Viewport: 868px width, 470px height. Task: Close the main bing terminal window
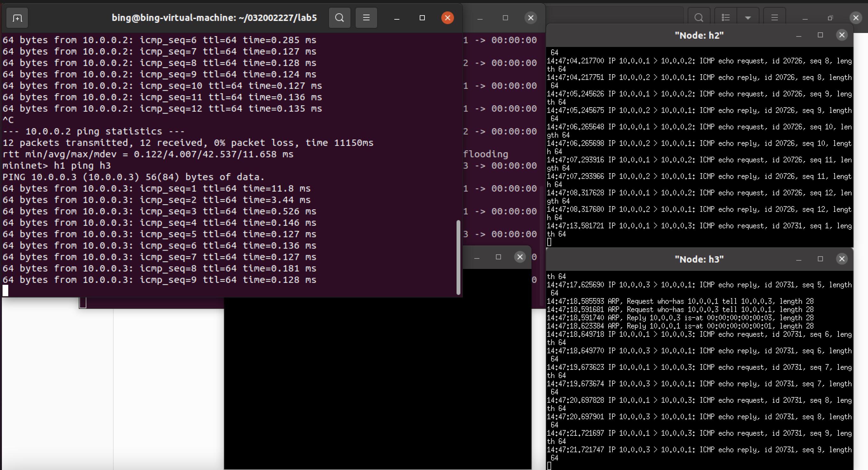coord(447,18)
